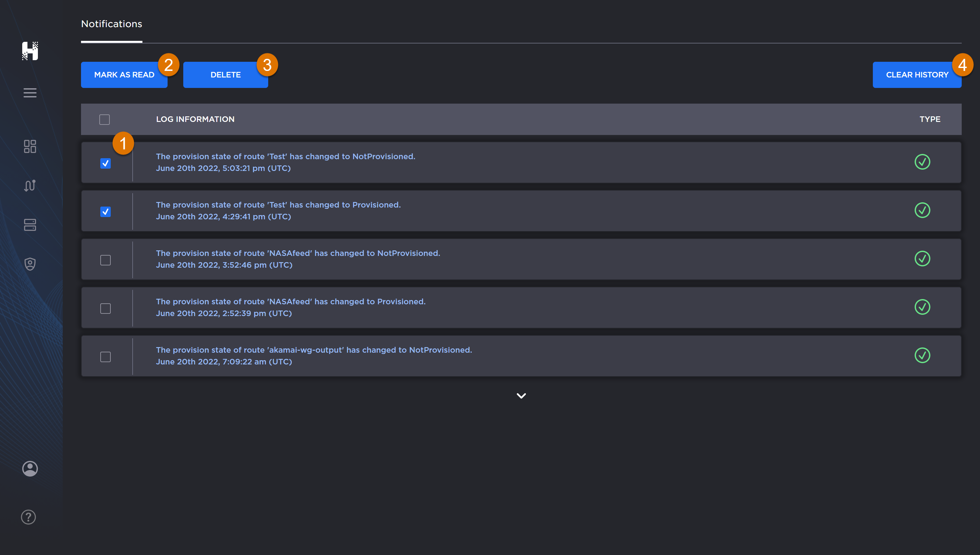
Task: Expand more notifications with the chevron below the list
Action: 521,396
